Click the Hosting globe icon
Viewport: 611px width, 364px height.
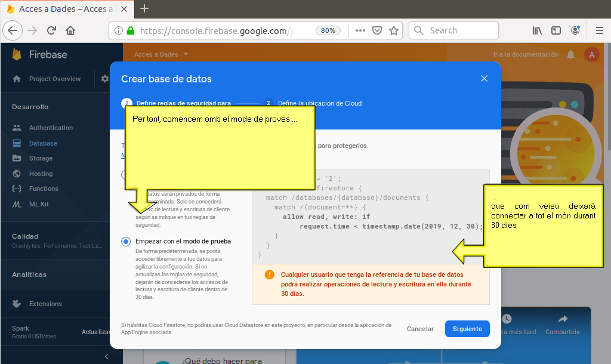pos(17,174)
